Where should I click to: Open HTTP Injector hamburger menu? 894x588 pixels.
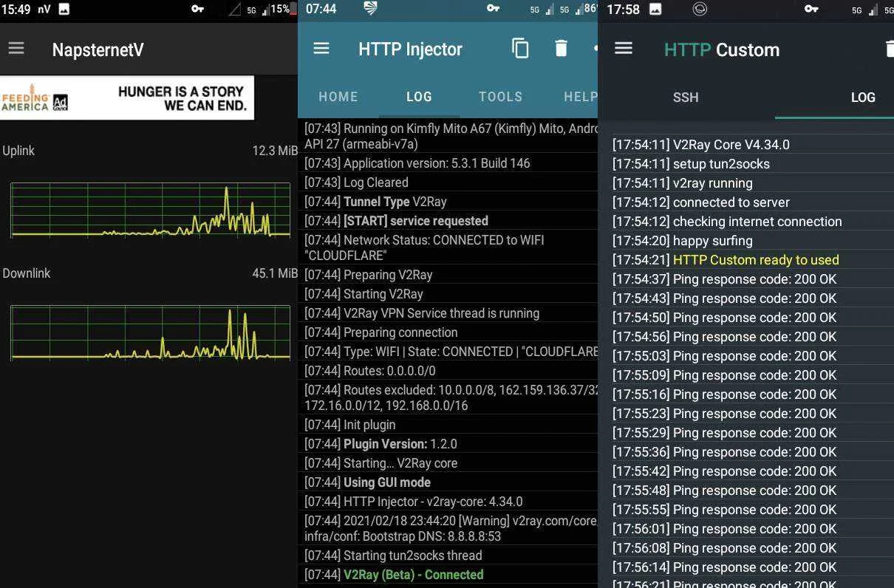tap(321, 49)
